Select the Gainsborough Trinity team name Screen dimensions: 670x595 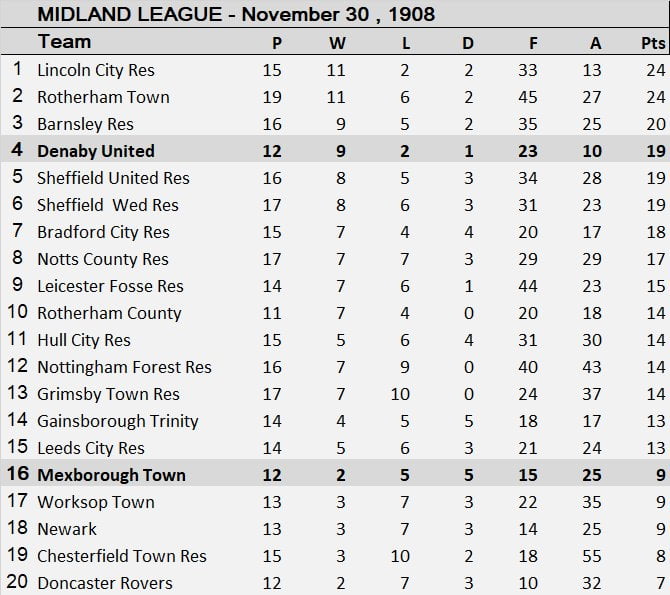click(x=118, y=421)
